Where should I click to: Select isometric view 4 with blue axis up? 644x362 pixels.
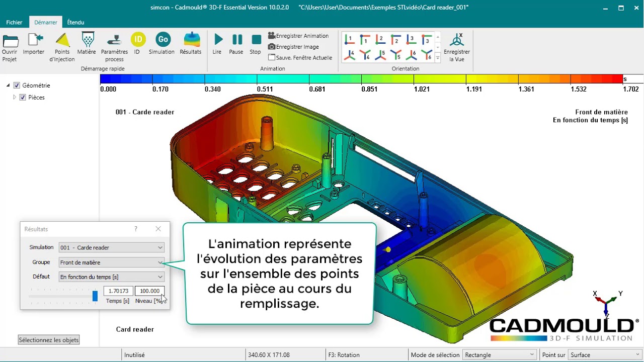pyautogui.click(x=350, y=54)
